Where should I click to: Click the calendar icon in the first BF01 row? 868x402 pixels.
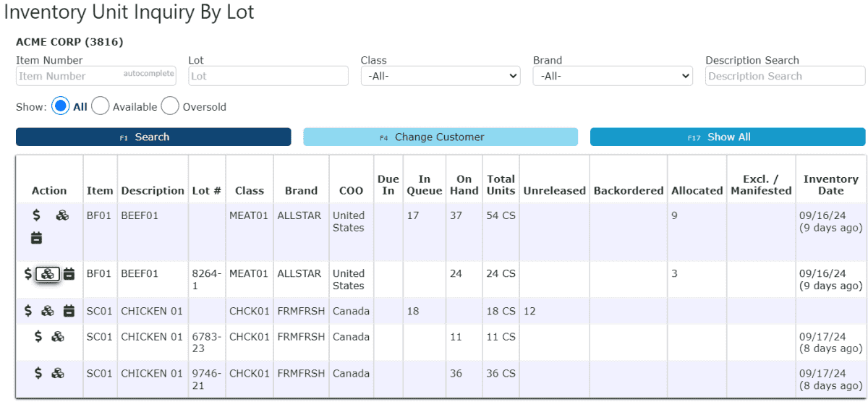click(x=36, y=237)
